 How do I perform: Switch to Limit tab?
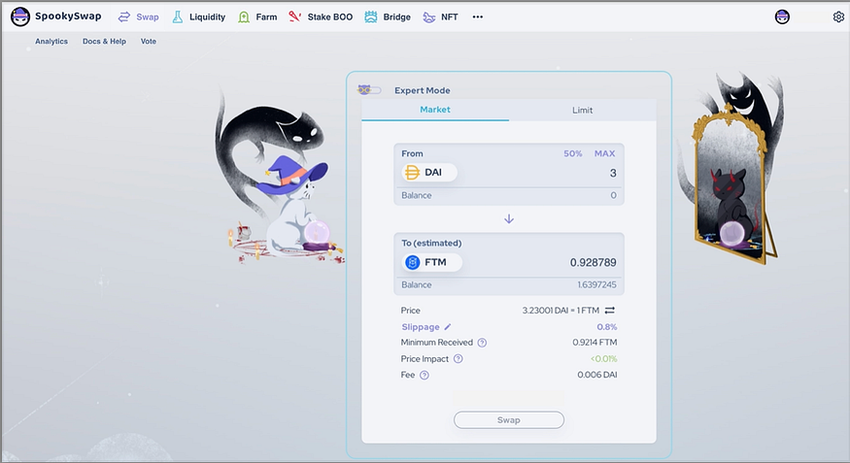coord(582,110)
